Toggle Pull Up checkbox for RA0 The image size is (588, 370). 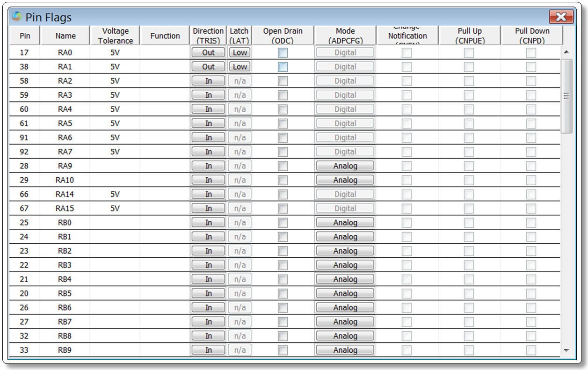click(x=469, y=53)
